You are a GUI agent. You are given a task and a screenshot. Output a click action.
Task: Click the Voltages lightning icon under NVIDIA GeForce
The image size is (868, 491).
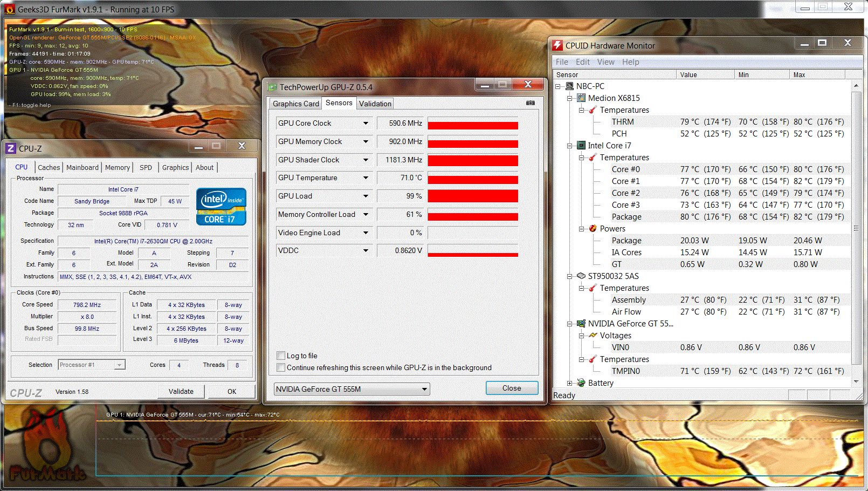(593, 335)
